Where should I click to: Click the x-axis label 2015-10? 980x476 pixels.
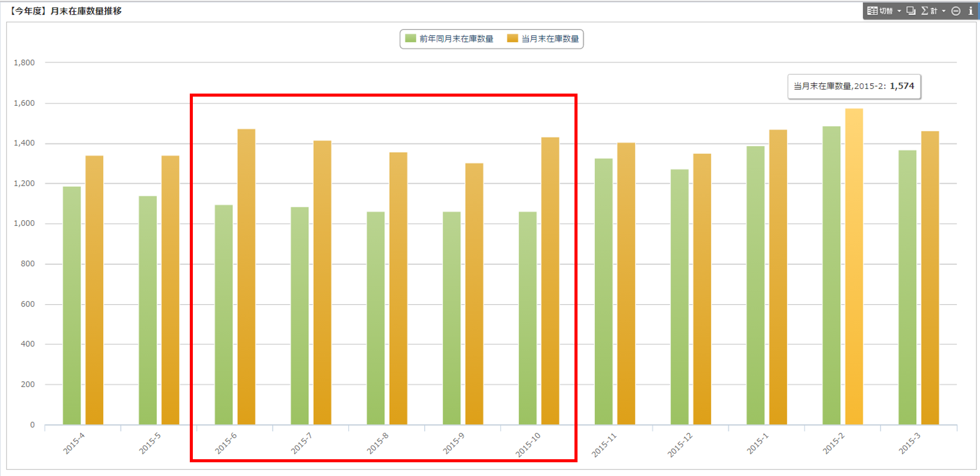click(x=528, y=445)
